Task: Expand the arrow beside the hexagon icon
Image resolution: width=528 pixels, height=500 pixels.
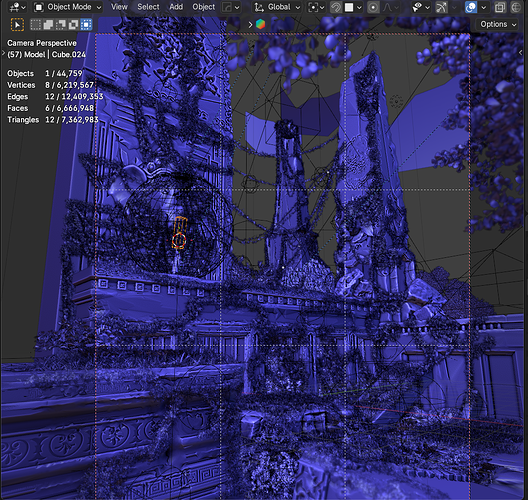Action: [250, 25]
